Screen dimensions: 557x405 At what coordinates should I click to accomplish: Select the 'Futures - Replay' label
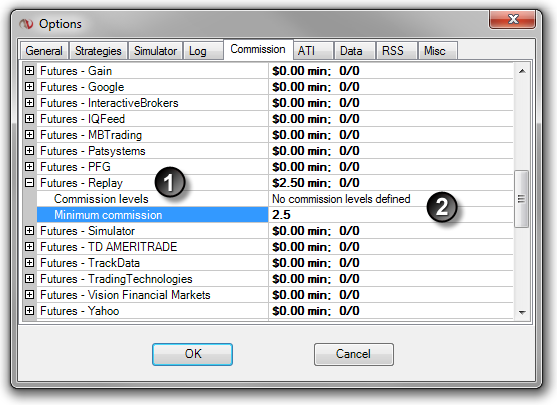(81, 183)
